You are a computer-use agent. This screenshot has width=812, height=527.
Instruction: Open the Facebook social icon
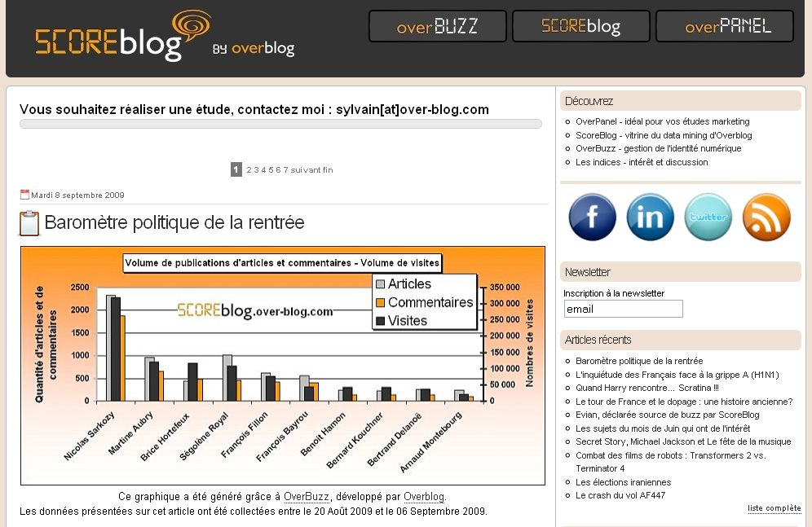click(x=593, y=217)
